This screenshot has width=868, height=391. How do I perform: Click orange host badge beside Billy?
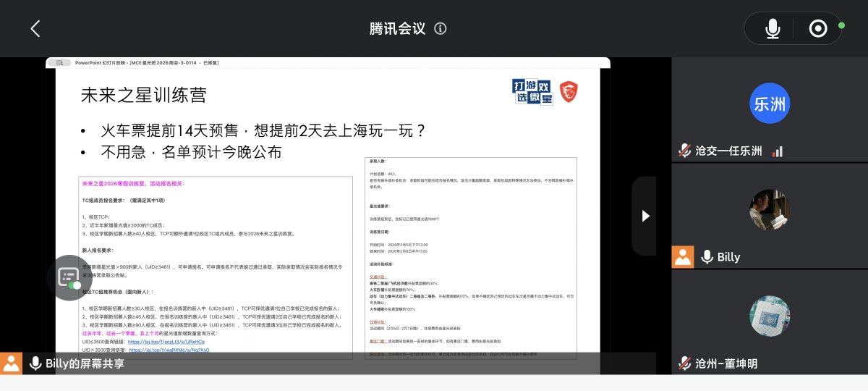click(683, 257)
